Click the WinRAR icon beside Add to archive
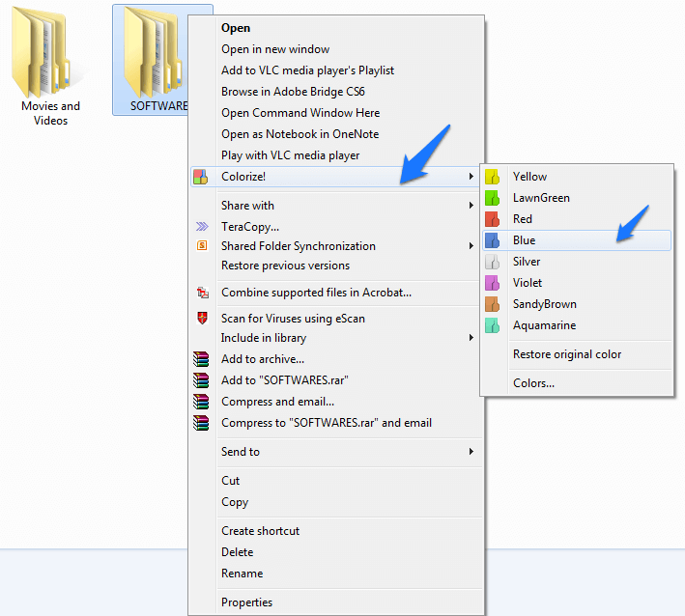Screen dimensions: 685x616 [x=201, y=359]
